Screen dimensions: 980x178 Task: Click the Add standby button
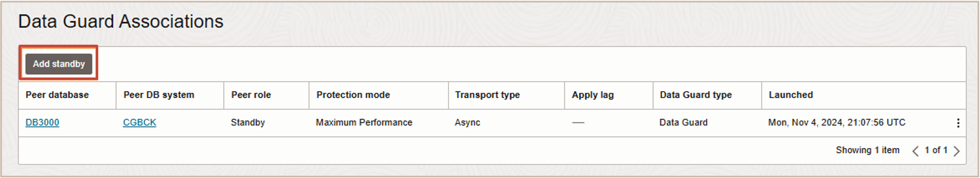click(59, 64)
